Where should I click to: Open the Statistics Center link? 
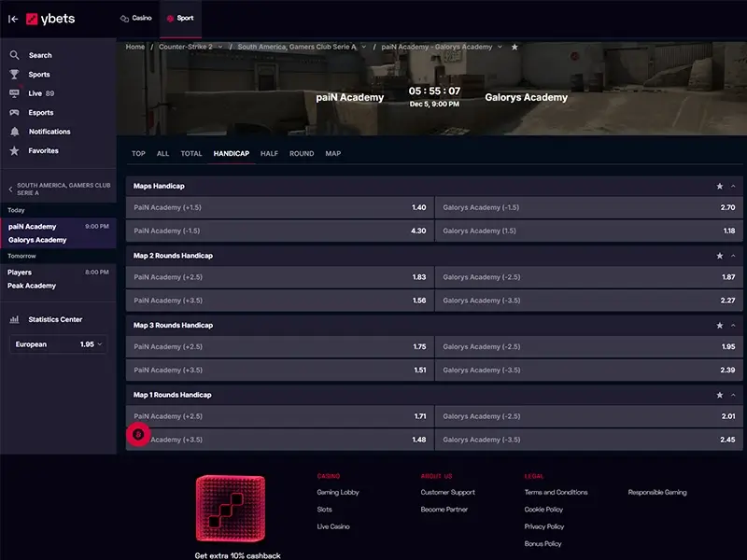tap(55, 319)
